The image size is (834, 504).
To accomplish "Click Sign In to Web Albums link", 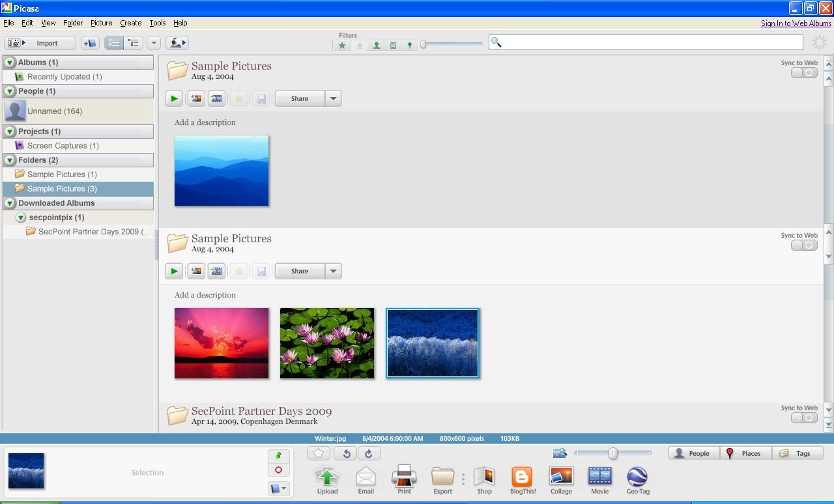I will pyautogui.click(x=796, y=23).
